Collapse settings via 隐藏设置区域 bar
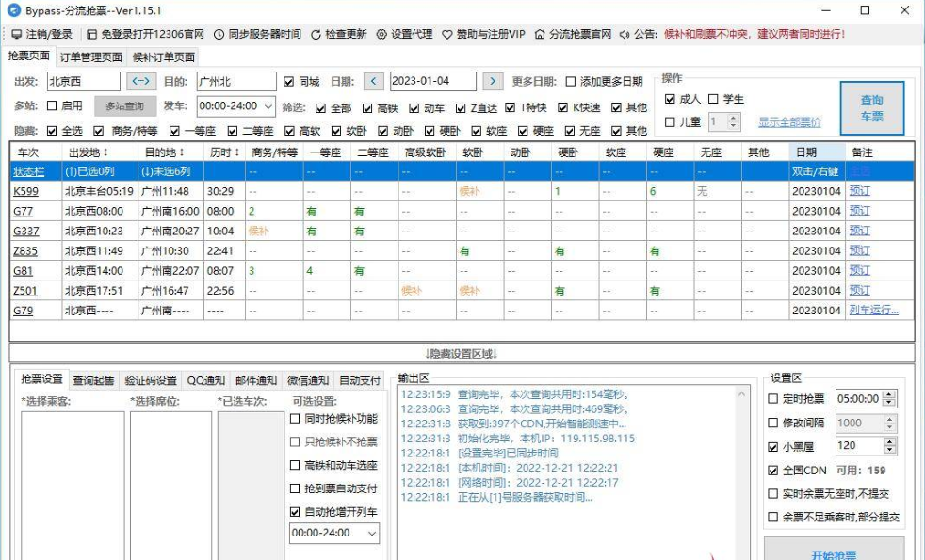Viewport: 925px width, 560px height. tap(462, 353)
